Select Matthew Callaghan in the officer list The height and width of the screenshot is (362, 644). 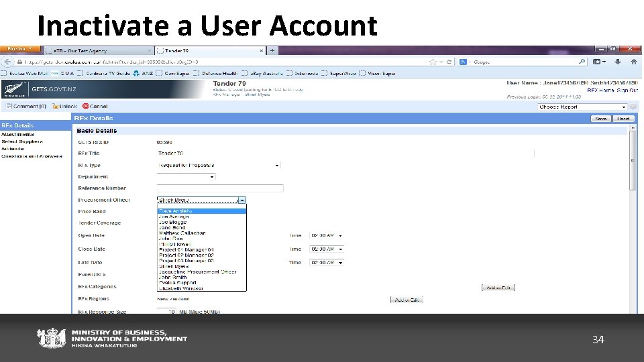202,233
